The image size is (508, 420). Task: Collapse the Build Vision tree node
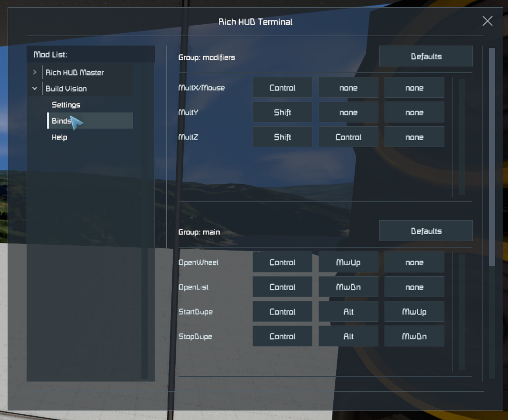(35, 88)
